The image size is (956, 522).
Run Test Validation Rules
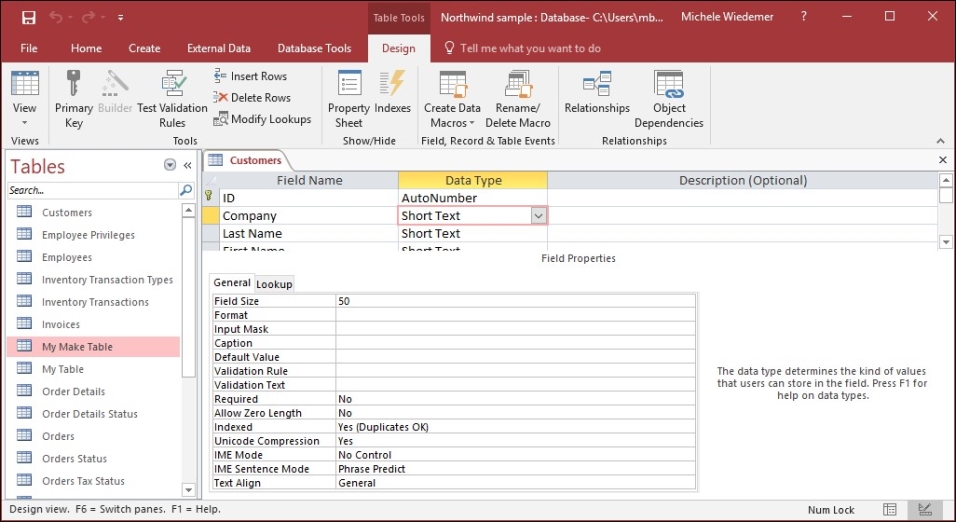tap(173, 100)
